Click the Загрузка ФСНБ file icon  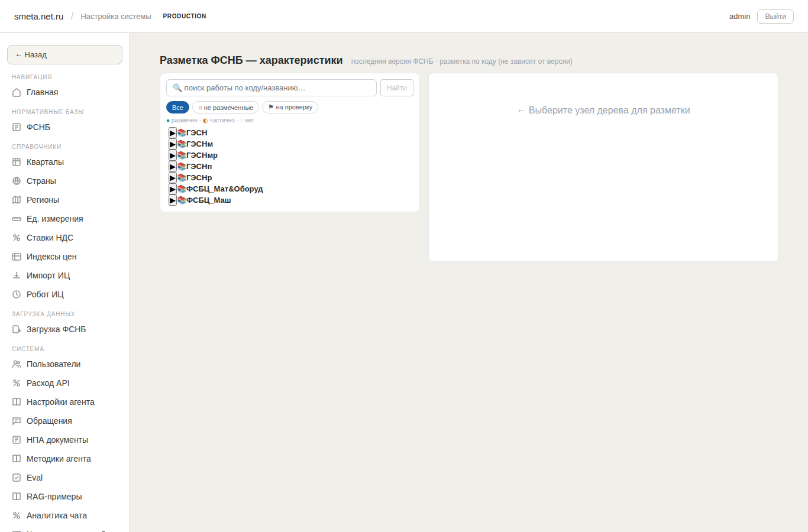[x=17, y=329]
